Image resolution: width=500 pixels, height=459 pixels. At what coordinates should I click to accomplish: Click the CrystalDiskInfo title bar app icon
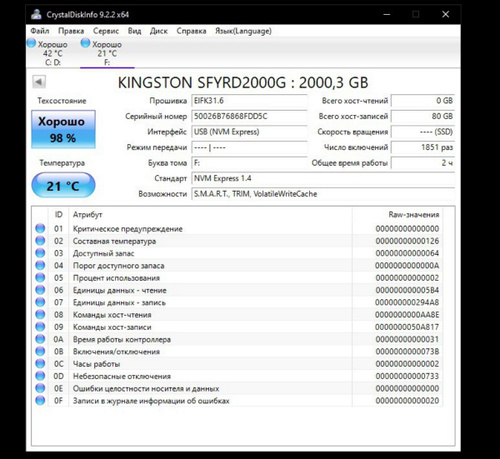point(36,14)
